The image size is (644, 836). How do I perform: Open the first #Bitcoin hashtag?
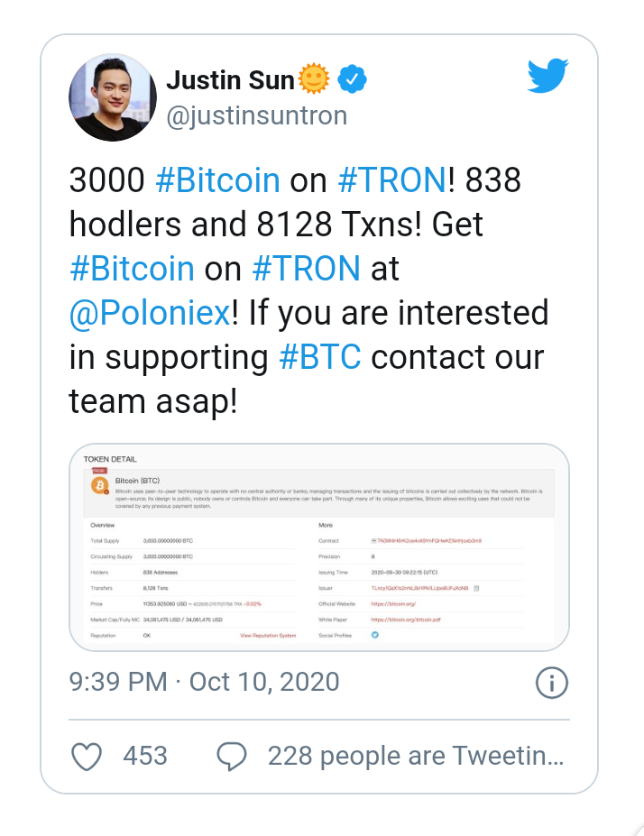click(217, 180)
